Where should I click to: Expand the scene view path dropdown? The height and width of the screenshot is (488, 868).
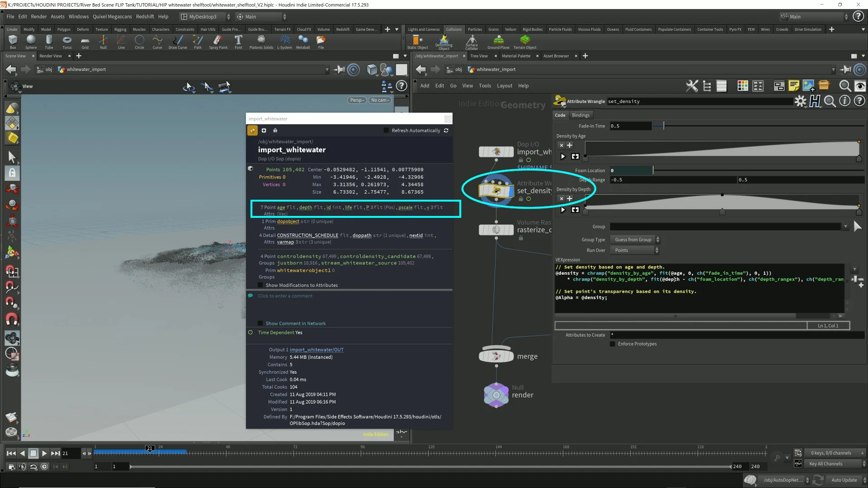(327, 70)
